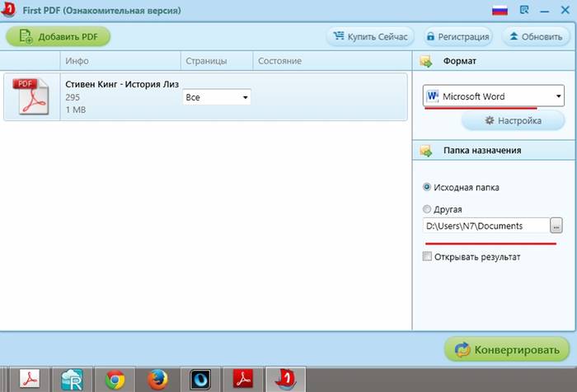Click the Добавить PDF button
Viewport: 577px width, 392px height.
coord(58,36)
